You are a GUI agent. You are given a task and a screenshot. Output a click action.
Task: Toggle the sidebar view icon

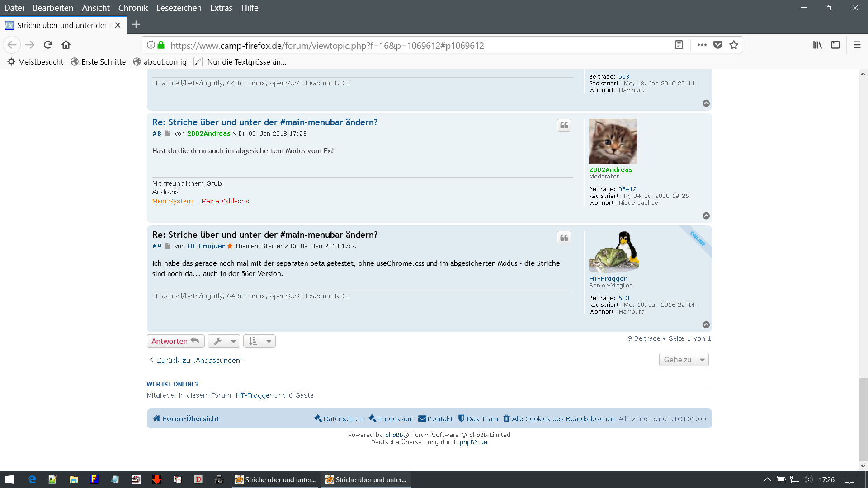[835, 45]
